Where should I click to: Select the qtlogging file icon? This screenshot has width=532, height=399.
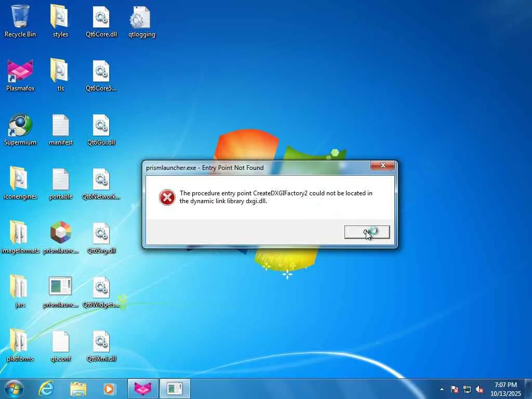click(142, 21)
